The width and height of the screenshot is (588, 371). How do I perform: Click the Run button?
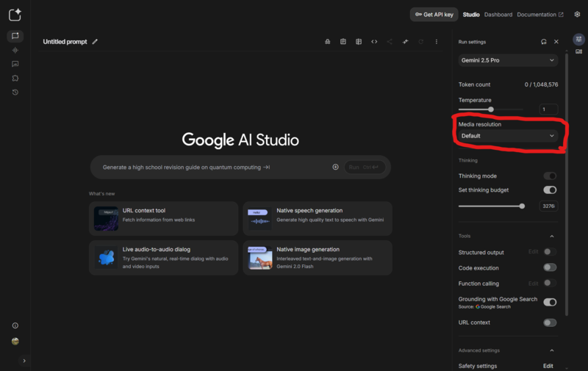click(364, 168)
